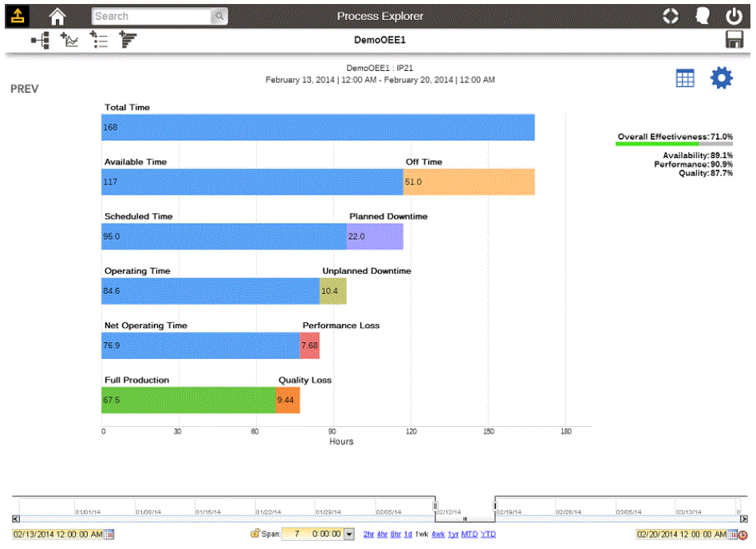Screen dimensions: 756x549
Task: Click the add Pareto bar chart icon
Action: coord(128,40)
